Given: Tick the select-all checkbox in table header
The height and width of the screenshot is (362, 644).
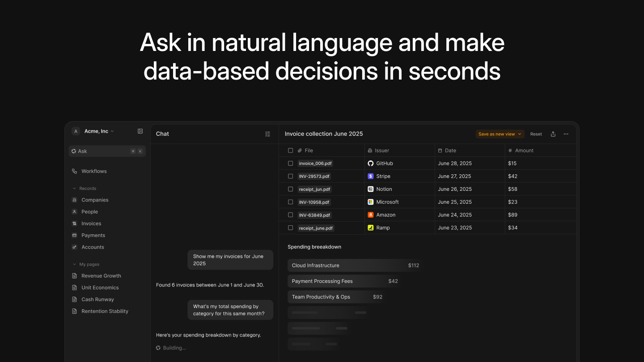Looking at the screenshot, I should pos(290,150).
